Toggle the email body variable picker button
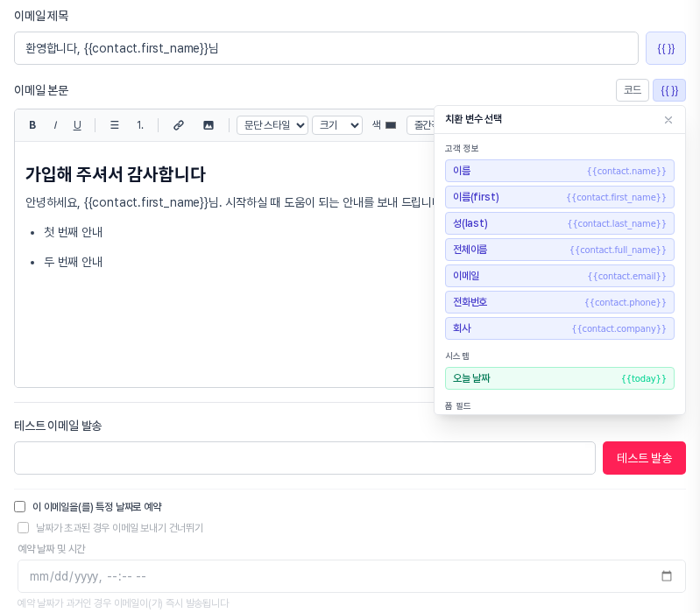 [x=668, y=90]
